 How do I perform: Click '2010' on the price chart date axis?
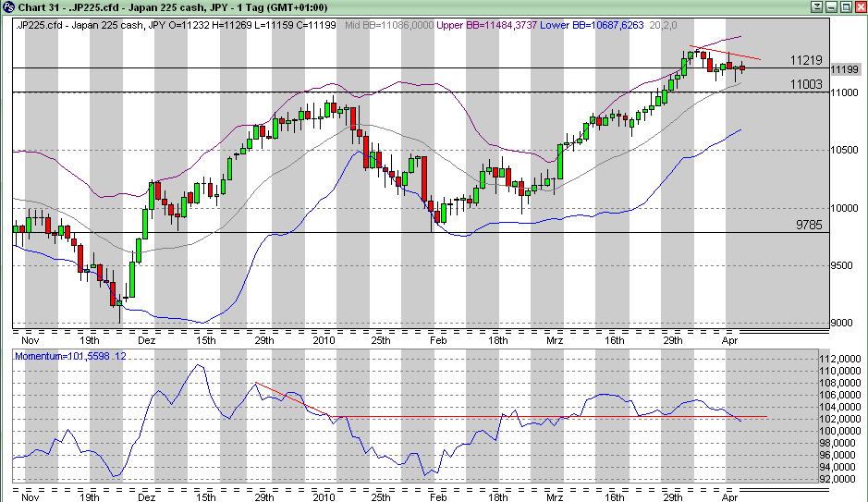pos(324,340)
